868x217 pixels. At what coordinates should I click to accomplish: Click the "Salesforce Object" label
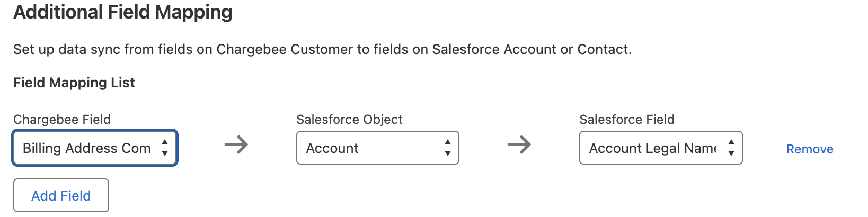pyautogui.click(x=349, y=120)
